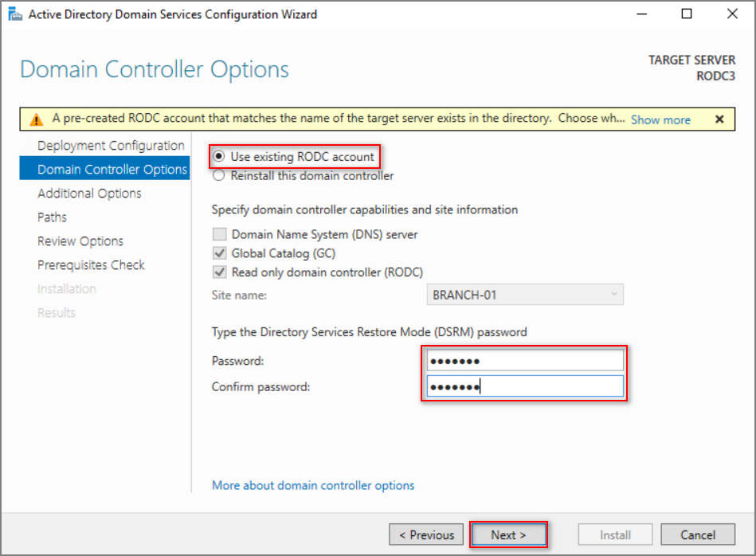Image resolution: width=756 pixels, height=556 pixels.
Task: Click the Results step label
Action: tap(57, 312)
